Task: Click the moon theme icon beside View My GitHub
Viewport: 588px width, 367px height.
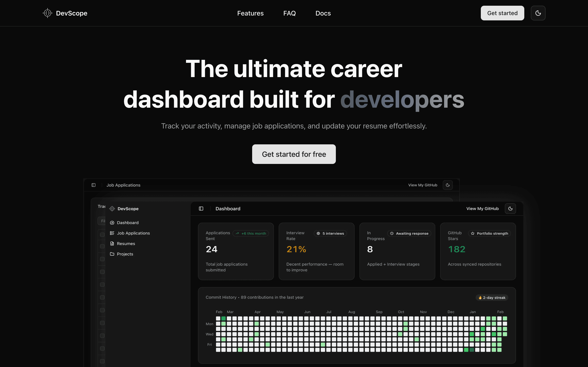Action: click(510, 209)
